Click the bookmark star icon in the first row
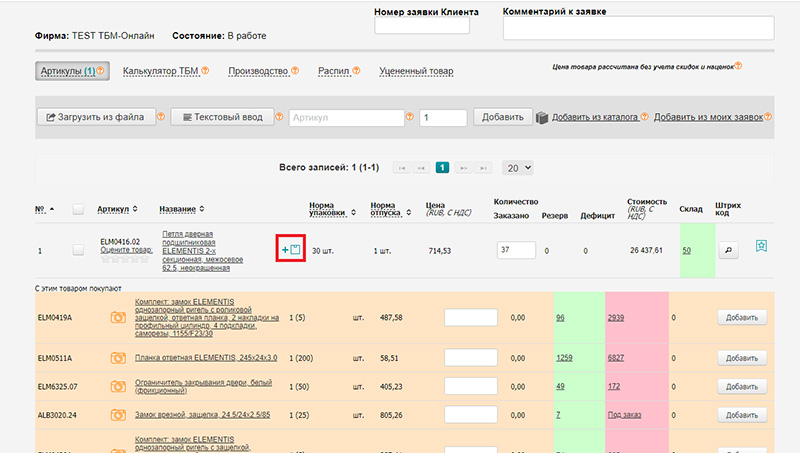800x453 pixels. [761, 247]
